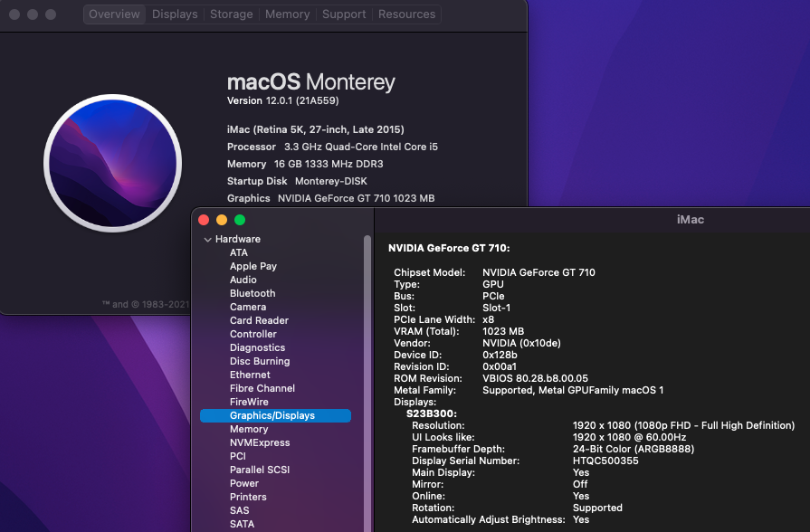Click the Rotation value Supported
The width and height of the screenshot is (810, 532).
pos(597,508)
